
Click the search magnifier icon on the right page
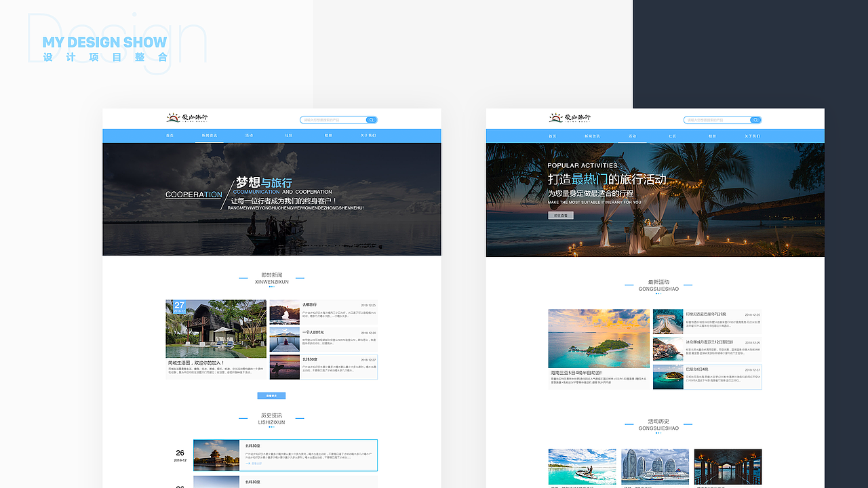point(755,120)
